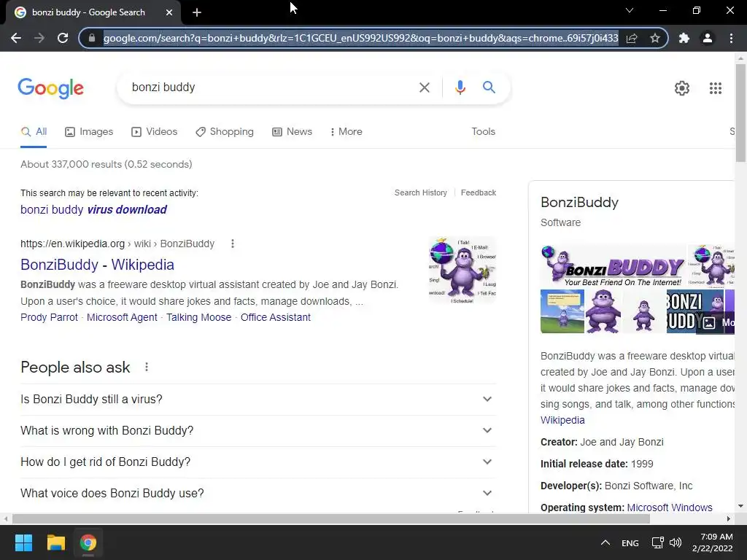Image resolution: width=747 pixels, height=560 pixels.
Task: Start voice search with the microphone icon
Action: coord(460,87)
